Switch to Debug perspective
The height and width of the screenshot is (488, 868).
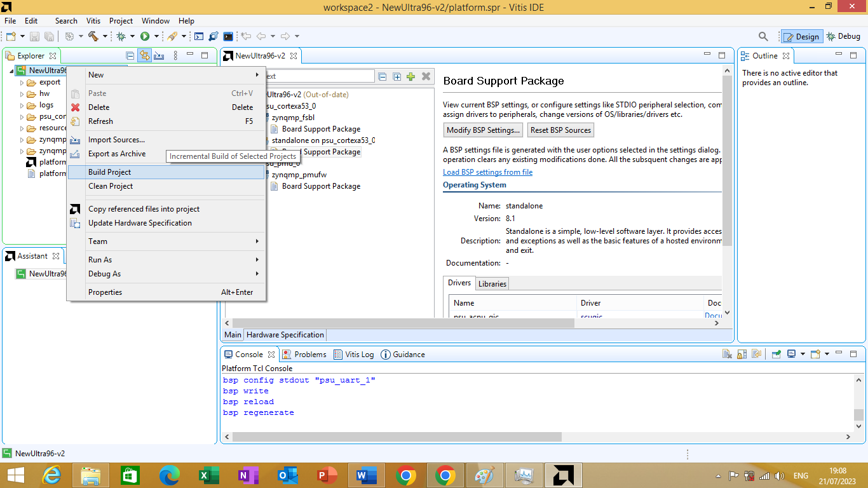[x=843, y=36]
